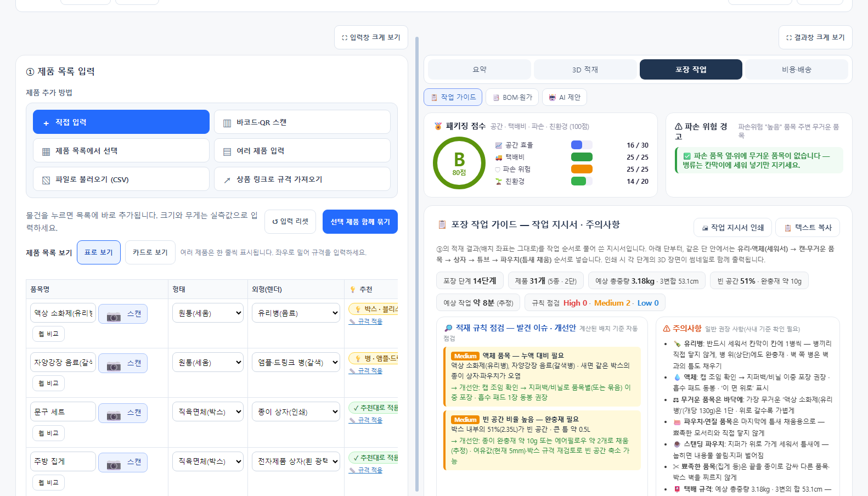Open the 여러 제품 입력 option
Screen dimensions: 868x496
click(x=302, y=150)
